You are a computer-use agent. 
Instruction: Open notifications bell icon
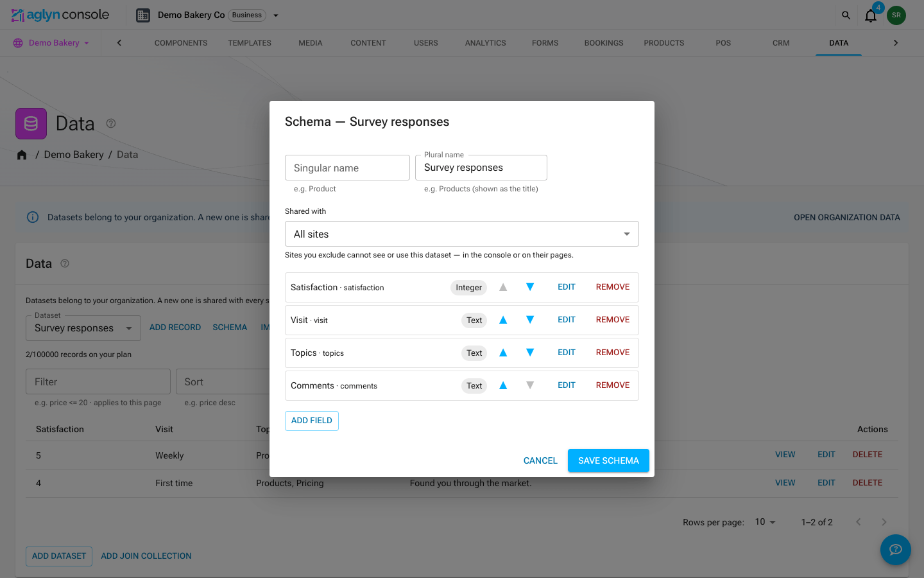(871, 15)
